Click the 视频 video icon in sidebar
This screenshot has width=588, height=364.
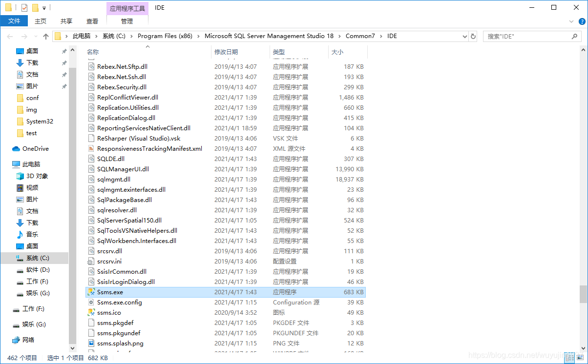(20, 187)
